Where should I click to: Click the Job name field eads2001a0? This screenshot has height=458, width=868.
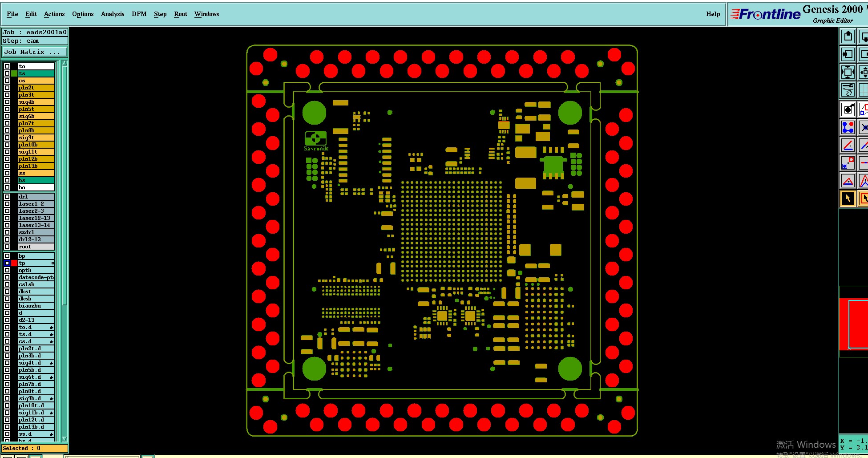point(35,32)
